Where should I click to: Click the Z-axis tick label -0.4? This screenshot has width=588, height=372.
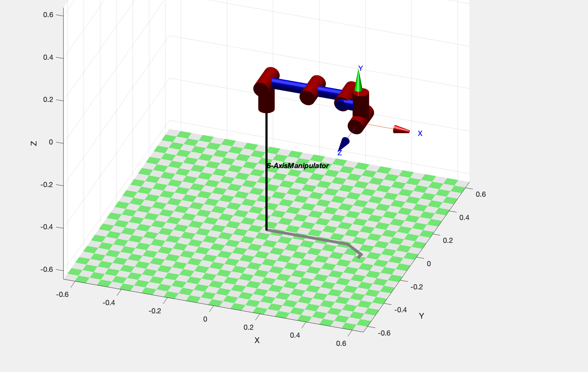coord(47,227)
